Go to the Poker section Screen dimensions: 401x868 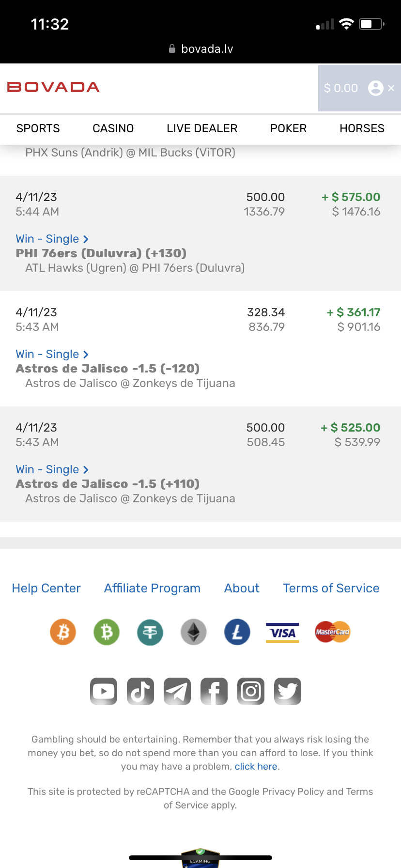coord(288,128)
